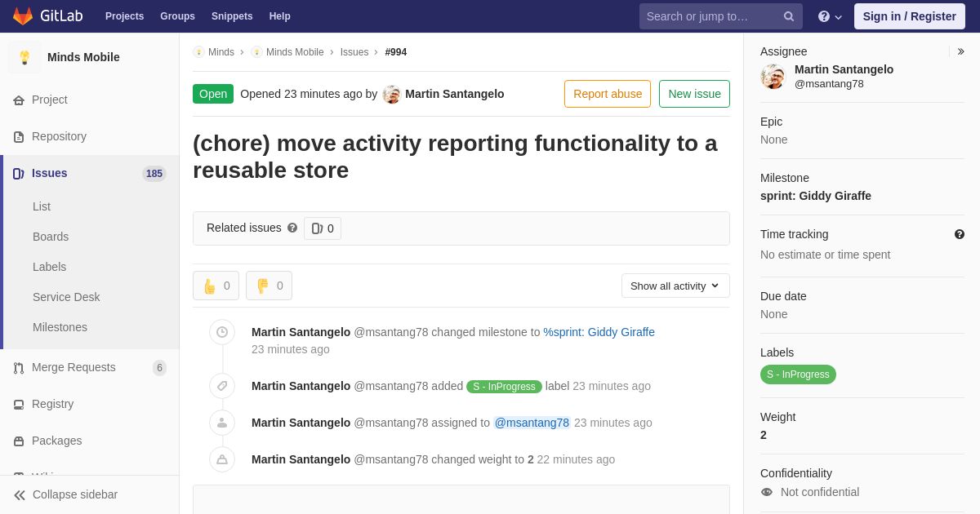
Task: Click the Report abuse button
Action: click(607, 94)
